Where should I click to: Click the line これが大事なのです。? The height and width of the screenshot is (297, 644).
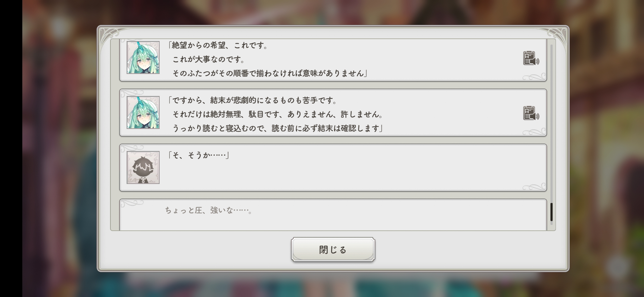point(209,59)
